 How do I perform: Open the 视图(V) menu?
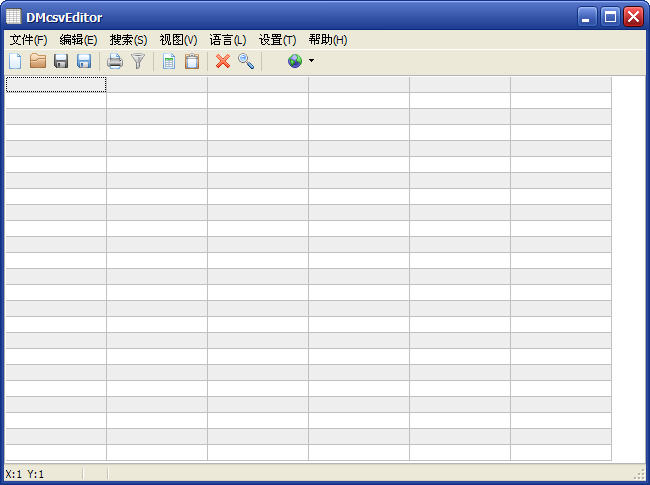(x=178, y=40)
